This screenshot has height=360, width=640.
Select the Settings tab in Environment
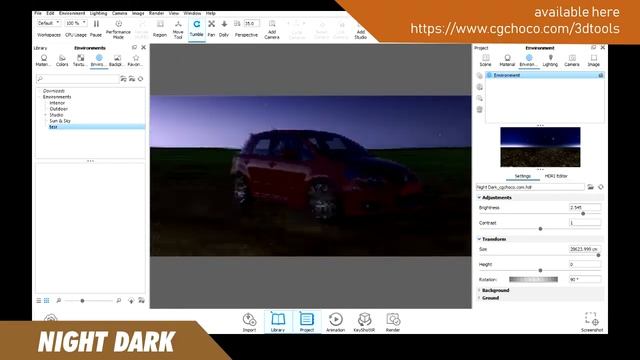(x=522, y=176)
